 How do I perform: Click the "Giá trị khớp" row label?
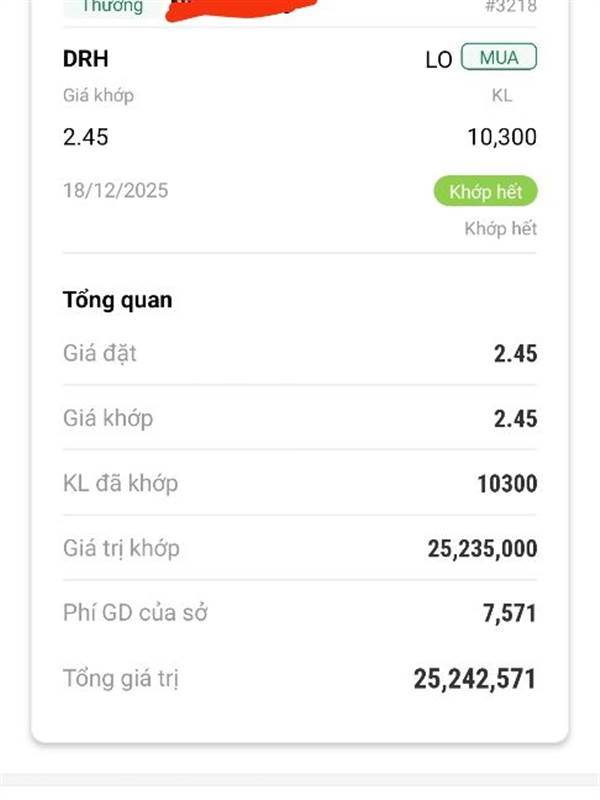coord(121,548)
